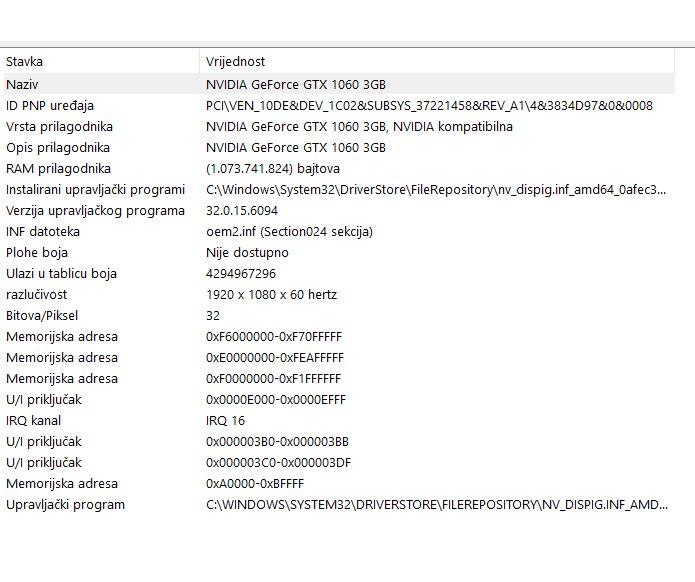Image resolution: width=695 pixels, height=582 pixels.
Task: Click the Stavka column header
Action: 25,61
